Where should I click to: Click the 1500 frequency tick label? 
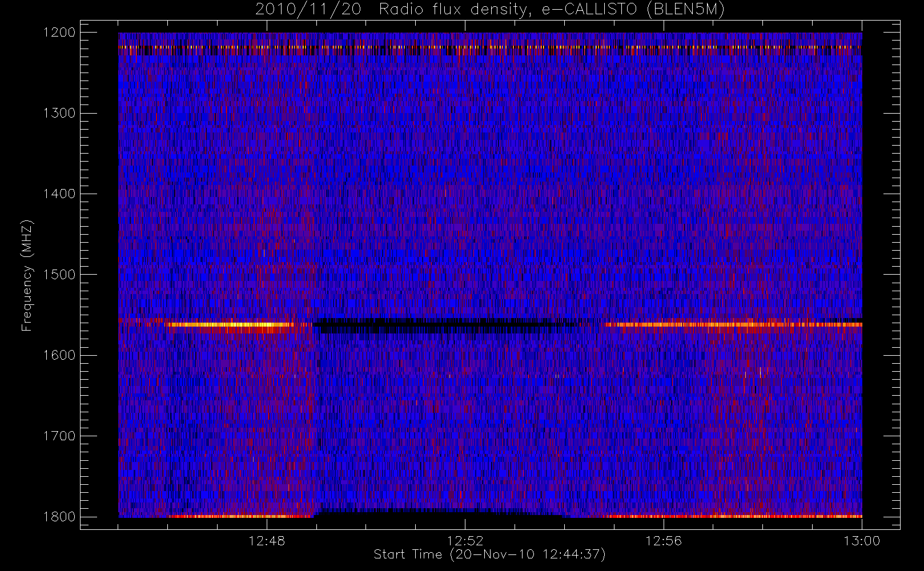(59, 275)
